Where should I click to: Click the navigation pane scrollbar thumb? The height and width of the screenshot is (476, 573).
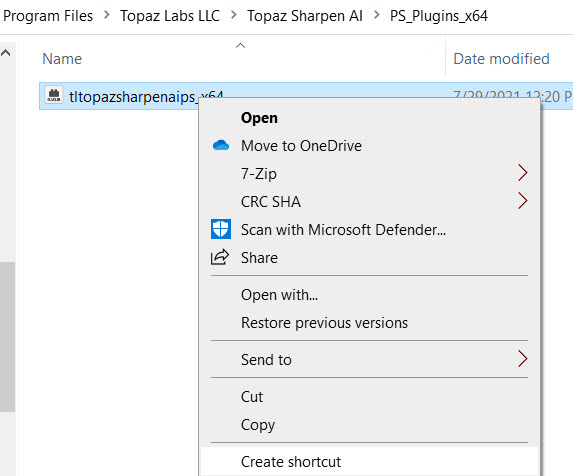pos(7,336)
